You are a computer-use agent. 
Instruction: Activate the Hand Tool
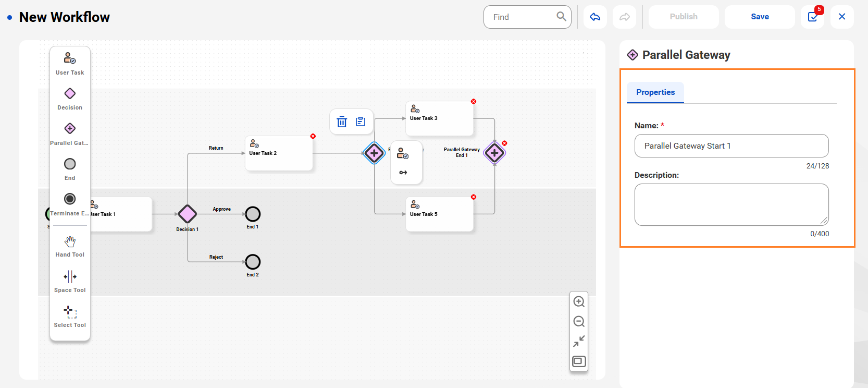click(x=70, y=246)
